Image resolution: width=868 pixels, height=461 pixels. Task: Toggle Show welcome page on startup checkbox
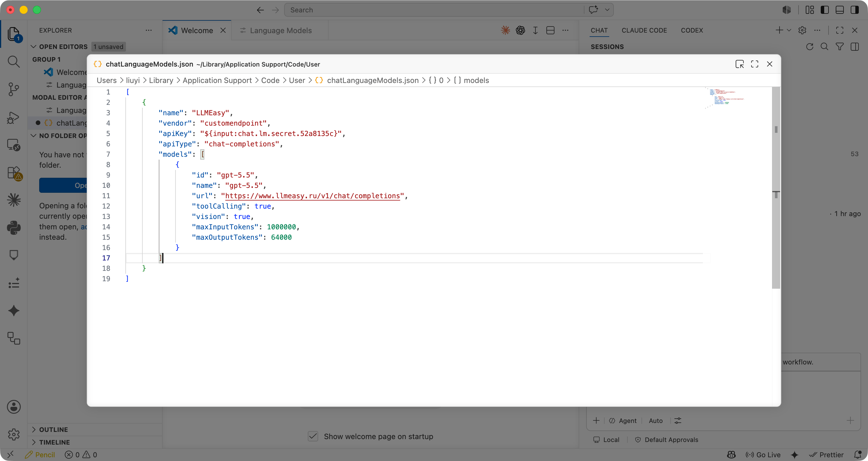313,437
